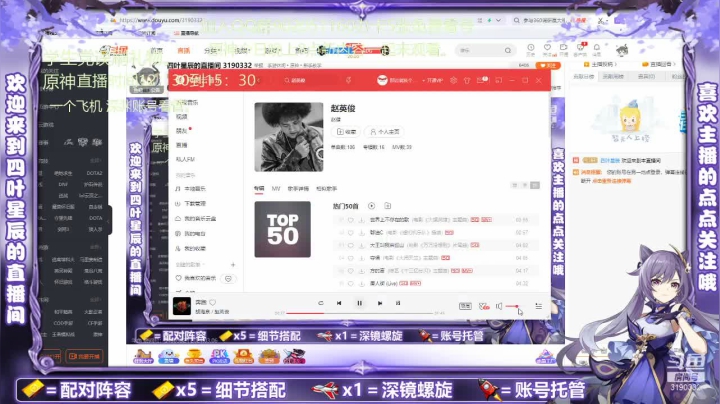Open 本地音乐 local music in sidebar

pyautogui.click(x=191, y=189)
